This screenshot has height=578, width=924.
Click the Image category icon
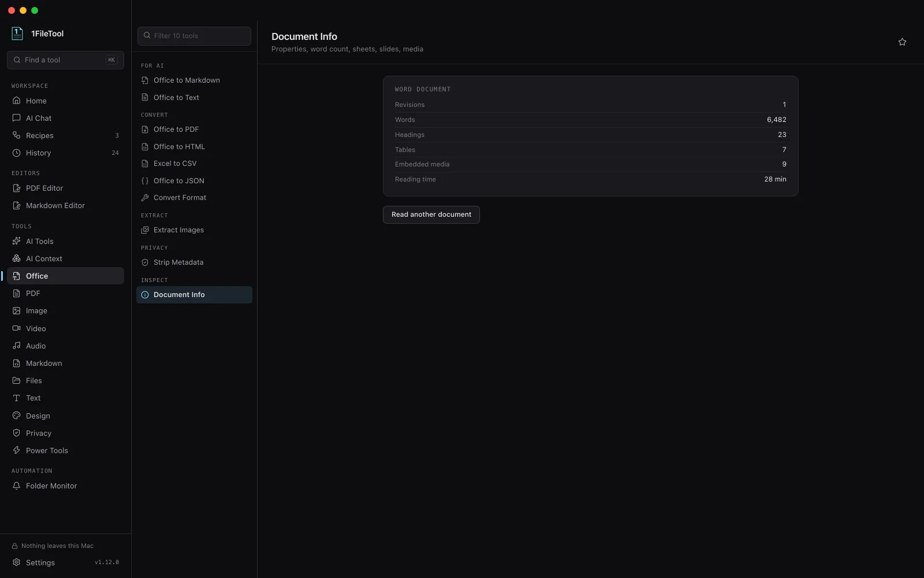(17, 310)
